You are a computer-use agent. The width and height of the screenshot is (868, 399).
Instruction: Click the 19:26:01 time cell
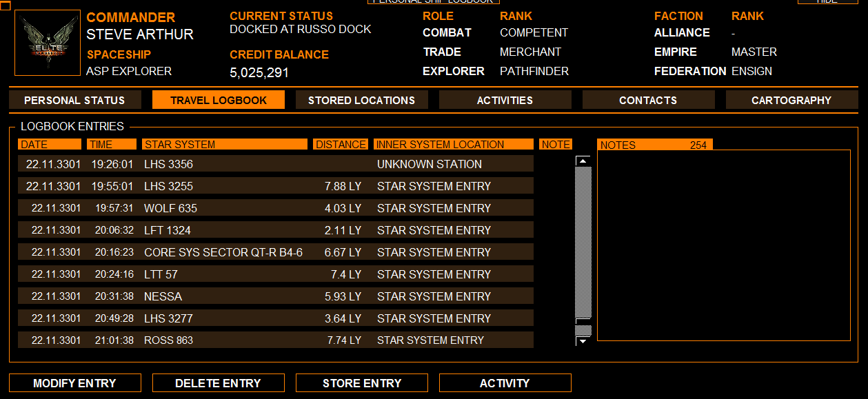[x=112, y=164]
